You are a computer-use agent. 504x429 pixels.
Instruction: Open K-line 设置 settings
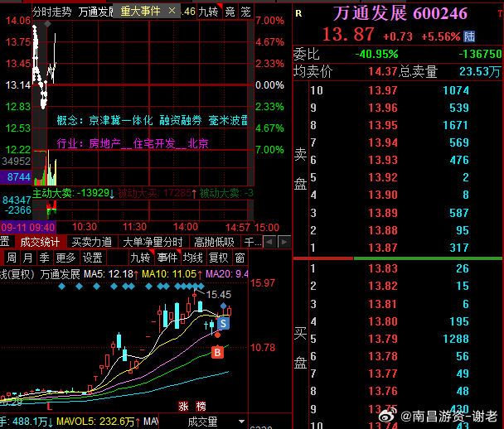(x=93, y=258)
